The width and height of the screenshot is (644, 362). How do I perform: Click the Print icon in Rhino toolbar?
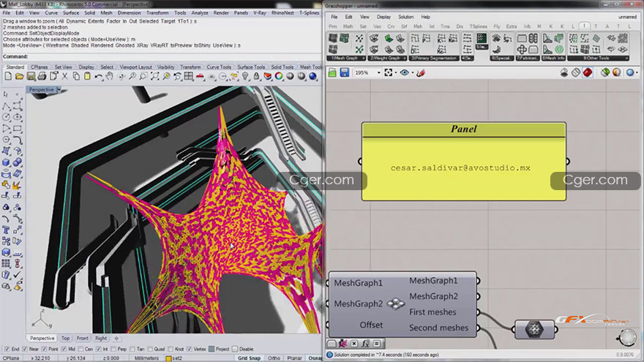(42, 76)
